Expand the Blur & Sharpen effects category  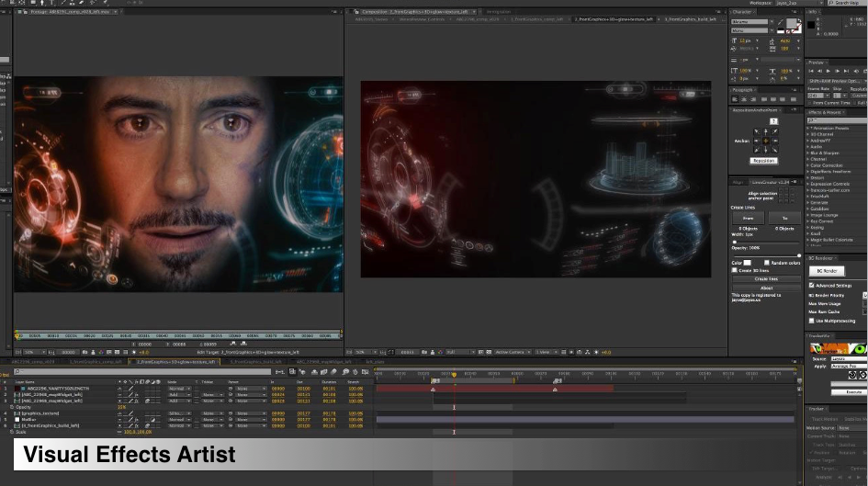(x=808, y=153)
